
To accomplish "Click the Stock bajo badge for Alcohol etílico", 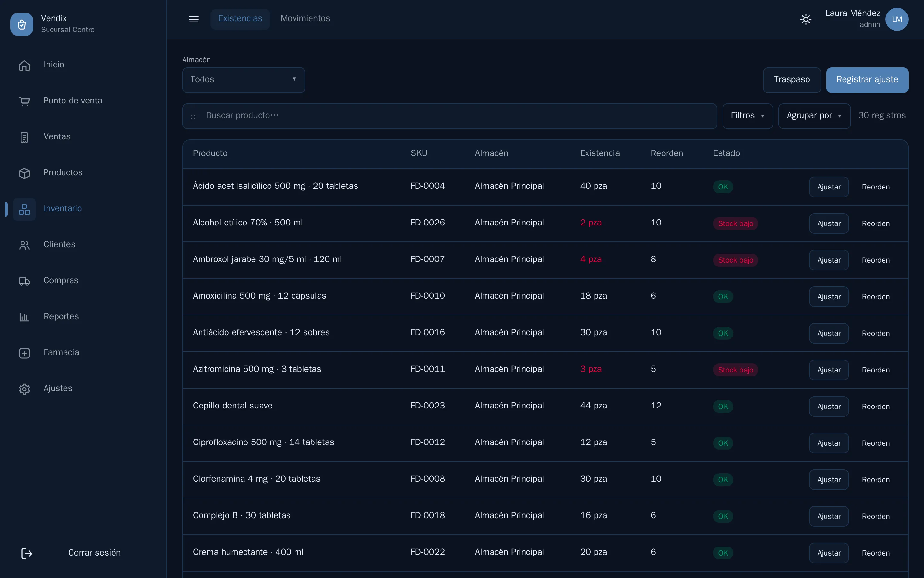I will pyautogui.click(x=735, y=223).
